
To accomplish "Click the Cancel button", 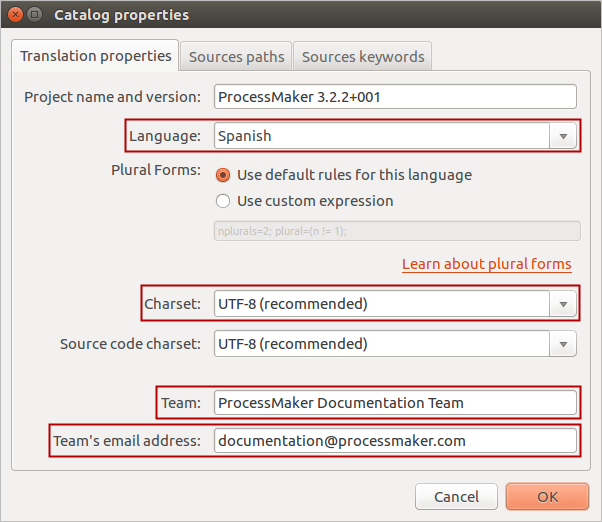I will coord(456,496).
